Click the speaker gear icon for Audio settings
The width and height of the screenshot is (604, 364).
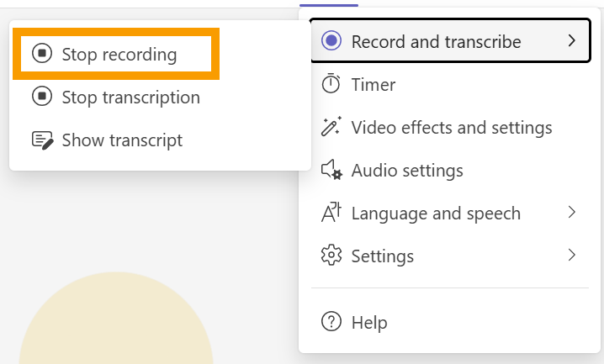(331, 170)
